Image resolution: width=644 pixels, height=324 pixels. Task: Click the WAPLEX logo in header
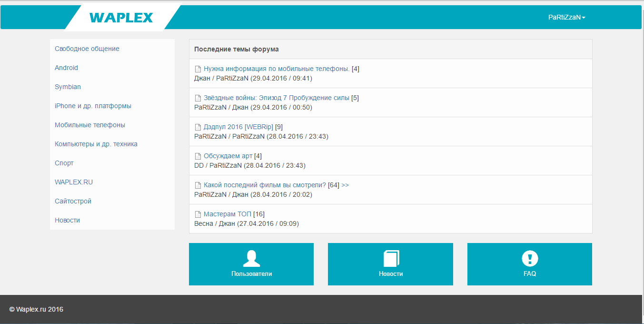[121, 18]
